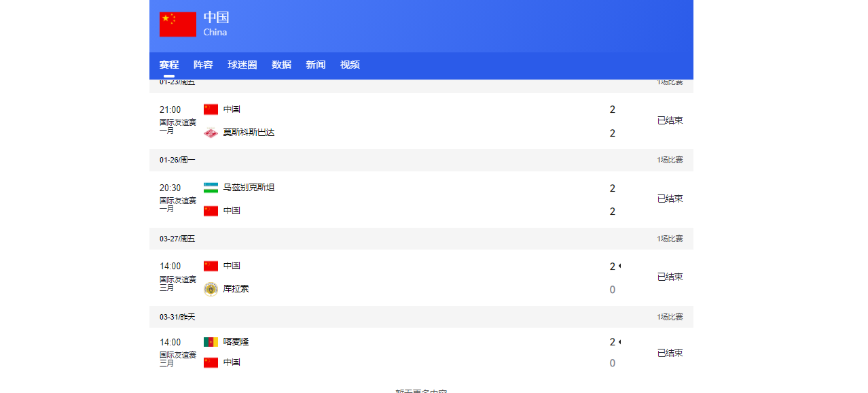Click the Curaçao (库拉索) team crest
The width and height of the screenshot is (868, 393).
pos(211,289)
